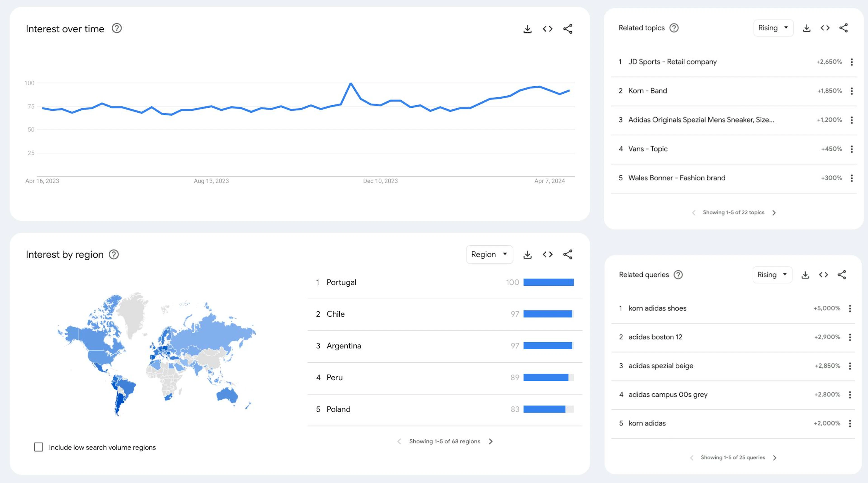This screenshot has width=868, height=483.
Task: Open help for Interest by region
Action: coord(114,254)
